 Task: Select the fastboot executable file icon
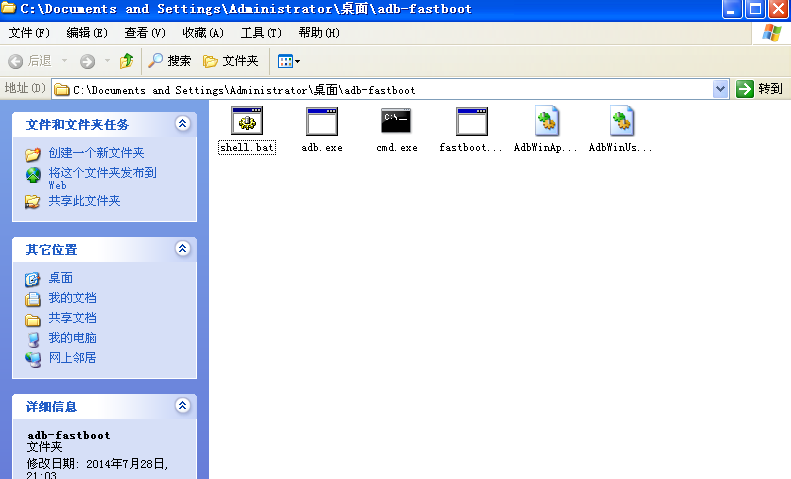tap(471, 122)
